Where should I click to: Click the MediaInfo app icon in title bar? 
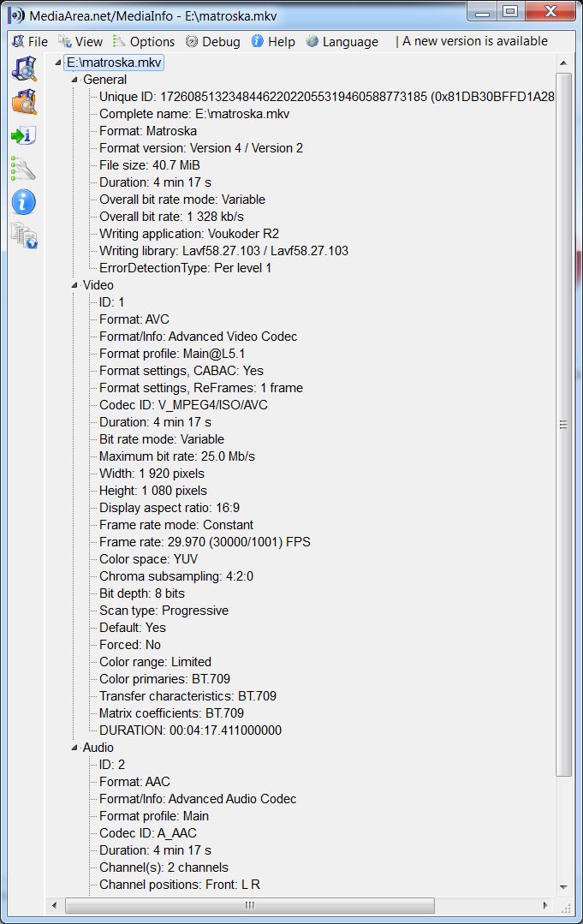[x=16, y=15]
